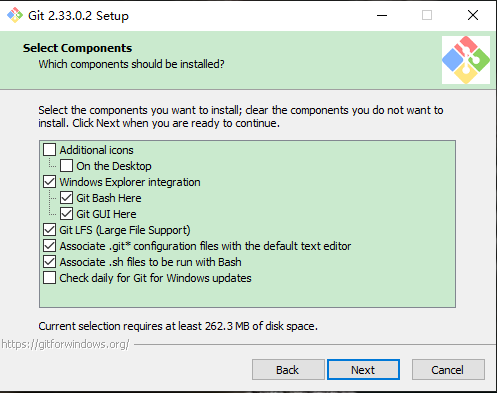497x393 pixels.
Task: Uncheck Associate .sh files with Bash
Action: coord(49,262)
